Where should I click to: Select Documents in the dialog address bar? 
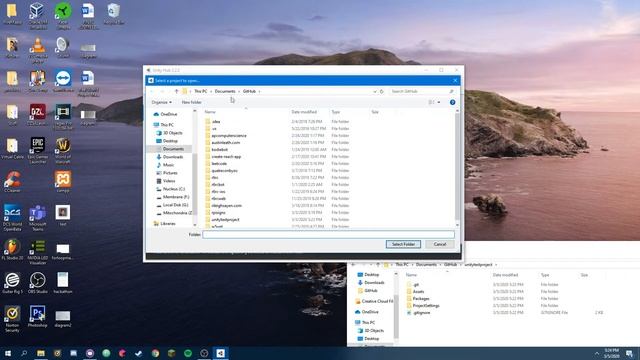pos(225,91)
